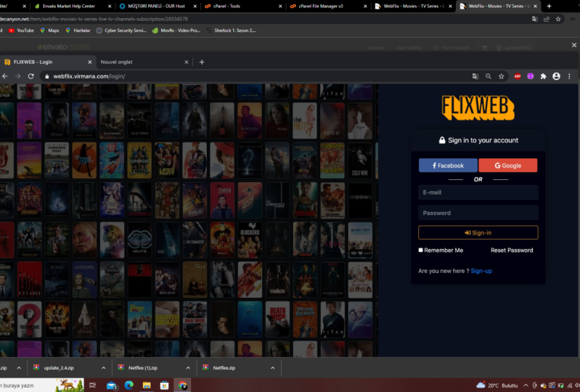Screen dimensions: 580x392
Task: Open the Sherlock 1. Sezon bookmark
Action: tap(231, 30)
